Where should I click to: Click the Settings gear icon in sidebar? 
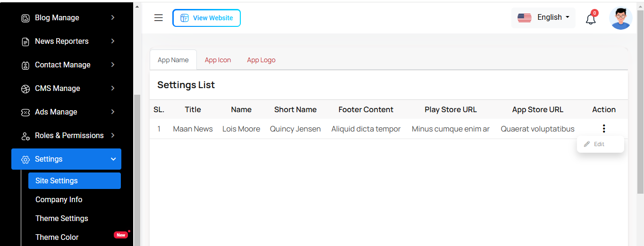pos(25,159)
